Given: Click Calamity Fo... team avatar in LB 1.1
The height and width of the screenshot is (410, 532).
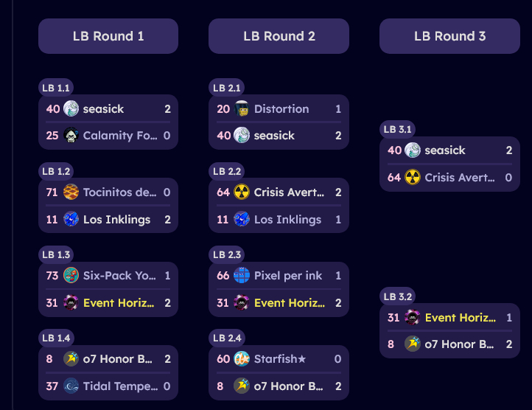Looking at the screenshot, I should tap(71, 136).
